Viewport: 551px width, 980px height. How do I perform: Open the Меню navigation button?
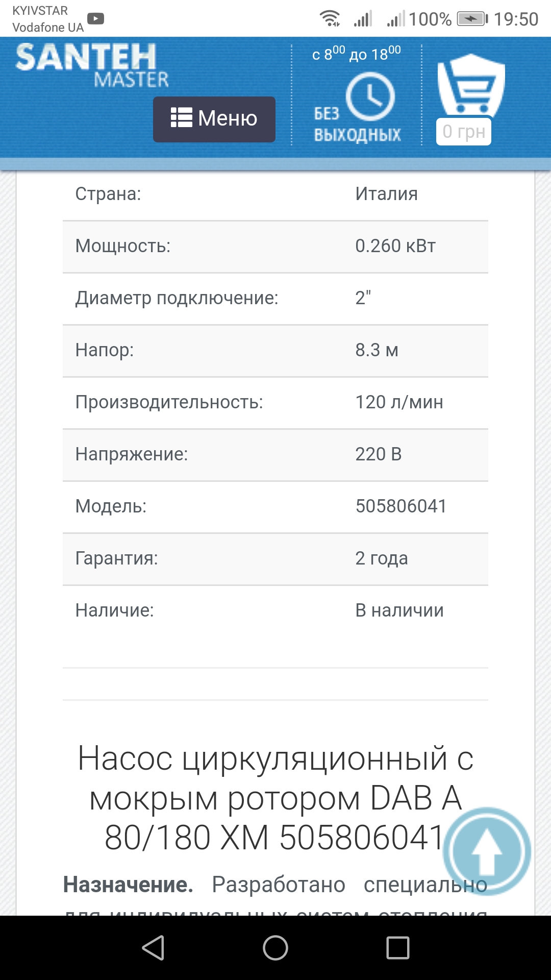214,119
